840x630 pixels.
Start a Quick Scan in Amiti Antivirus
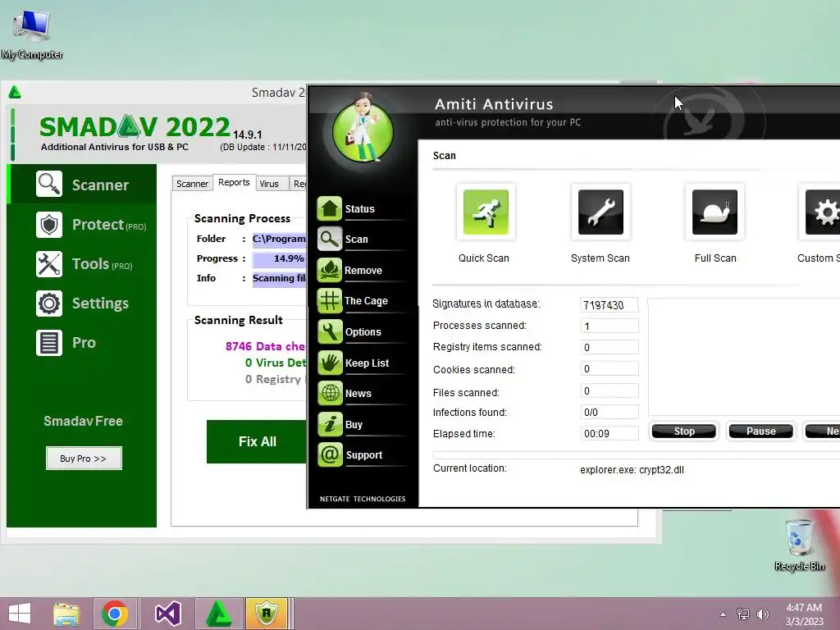[x=486, y=212]
